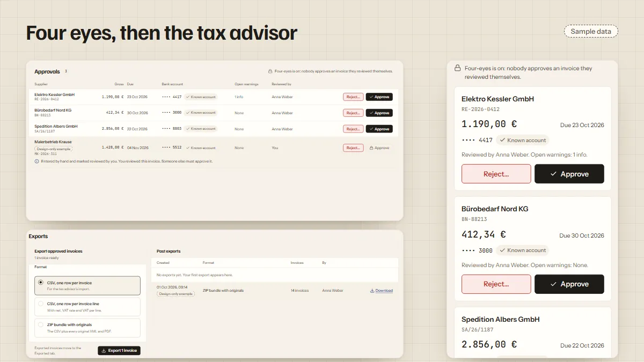Viewport: 644px width, 362px height.
Task: Click the 'Open warnings' column header
Action: pos(245,84)
